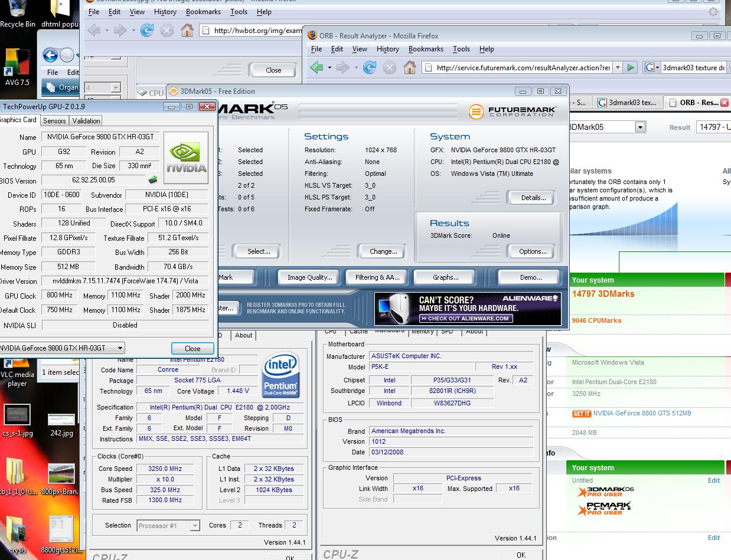The height and width of the screenshot is (560, 731).
Task: Click NVIDIA GeForce 8800 GTS 512MB link
Action: pos(642,413)
